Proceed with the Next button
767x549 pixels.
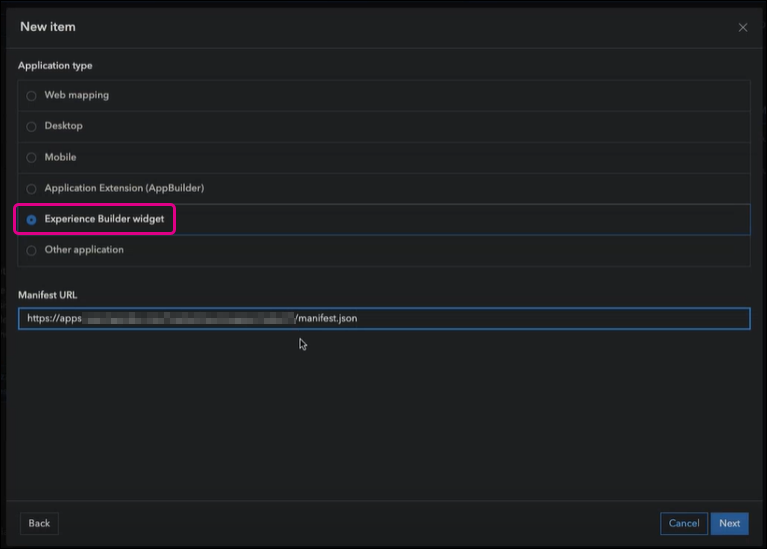coord(729,524)
